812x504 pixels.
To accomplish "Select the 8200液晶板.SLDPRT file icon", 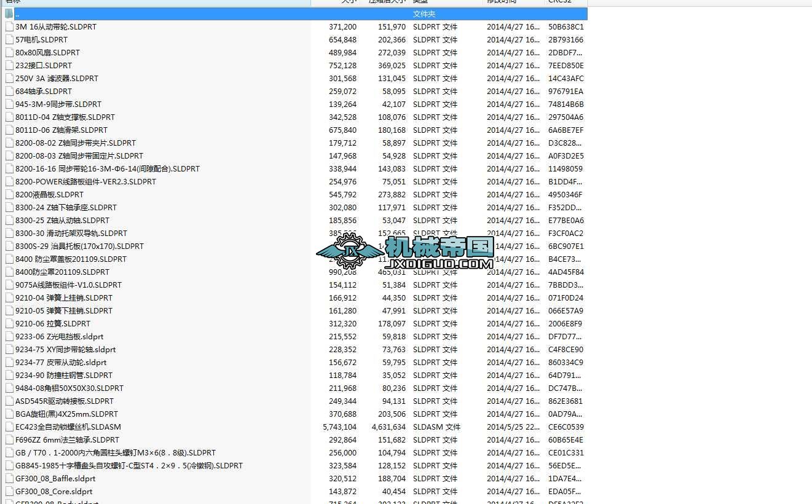I will [9, 194].
